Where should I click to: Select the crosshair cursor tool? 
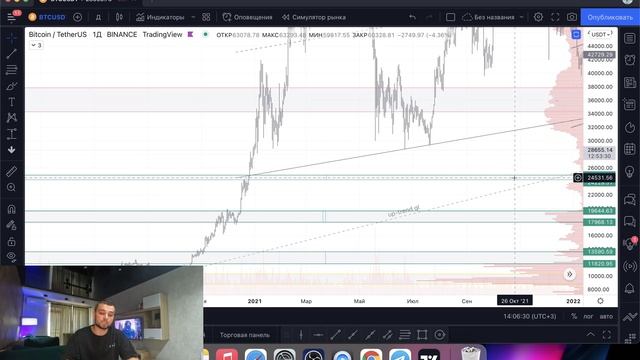pos(11,38)
